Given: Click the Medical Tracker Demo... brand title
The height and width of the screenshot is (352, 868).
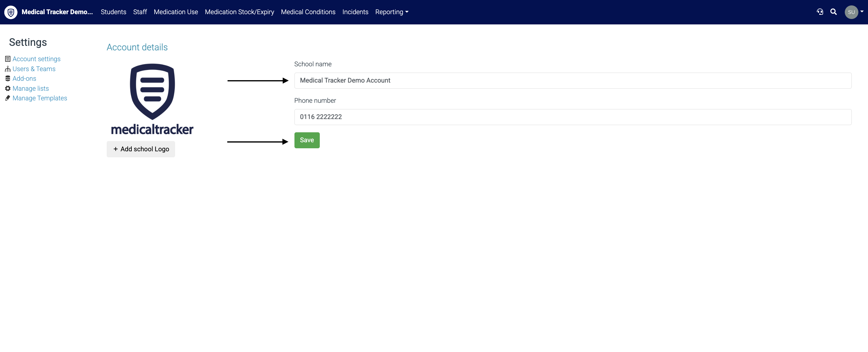Looking at the screenshot, I should coord(57,12).
